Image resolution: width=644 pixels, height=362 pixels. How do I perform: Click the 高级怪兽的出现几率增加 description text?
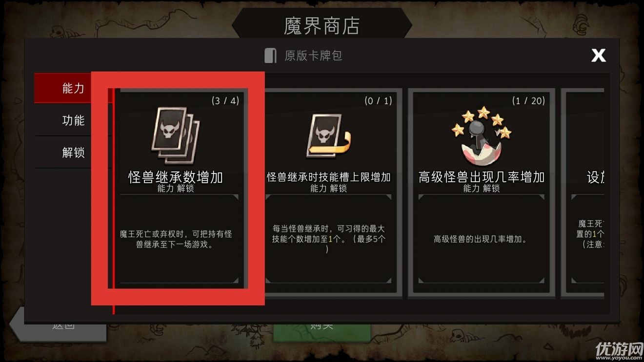pyautogui.click(x=481, y=239)
